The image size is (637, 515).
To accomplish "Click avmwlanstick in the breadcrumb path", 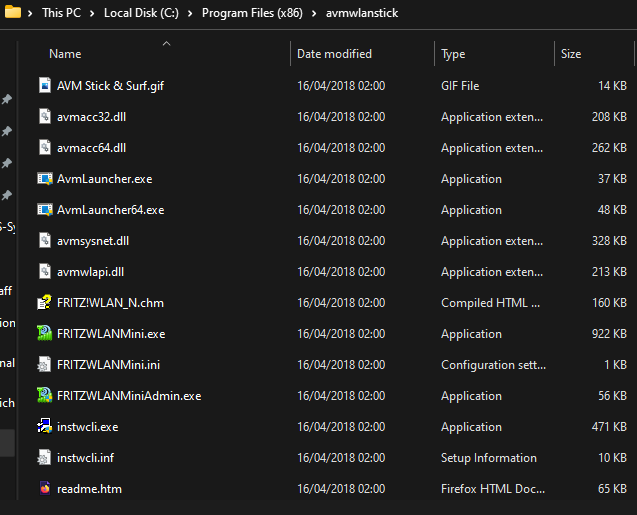I will (x=362, y=13).
